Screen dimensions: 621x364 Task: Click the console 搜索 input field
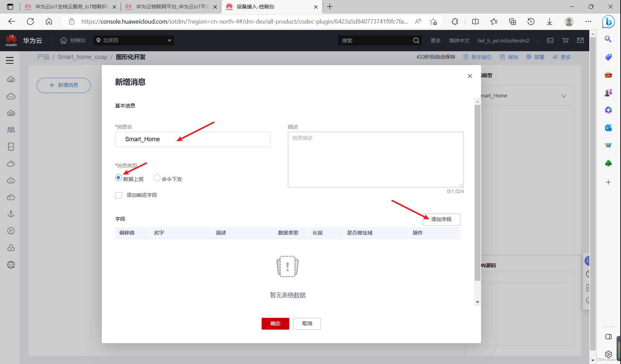pyautogui.click(x=375, y=40)
